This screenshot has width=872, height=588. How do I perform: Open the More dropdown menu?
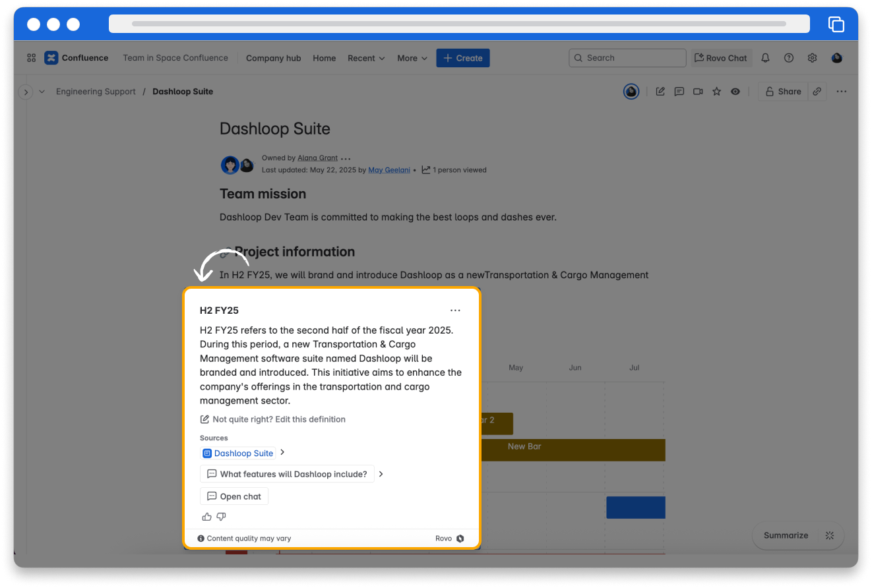pos(412,58)
